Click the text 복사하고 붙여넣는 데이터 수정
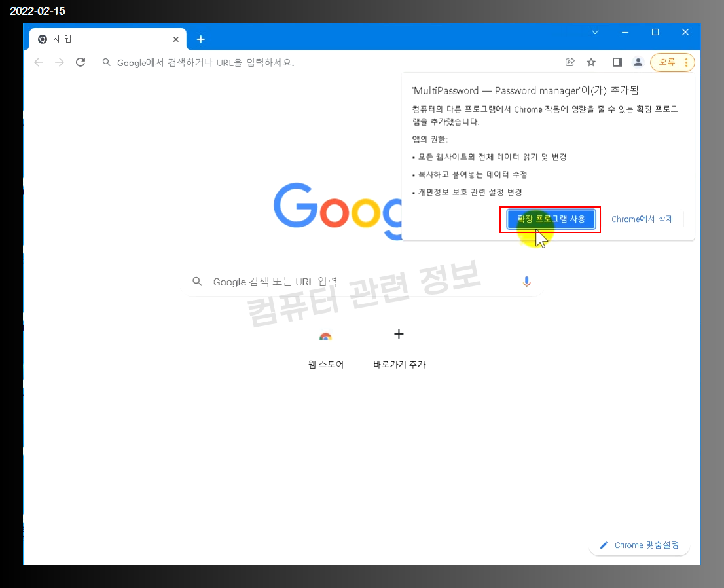 [x=473, y=175]
